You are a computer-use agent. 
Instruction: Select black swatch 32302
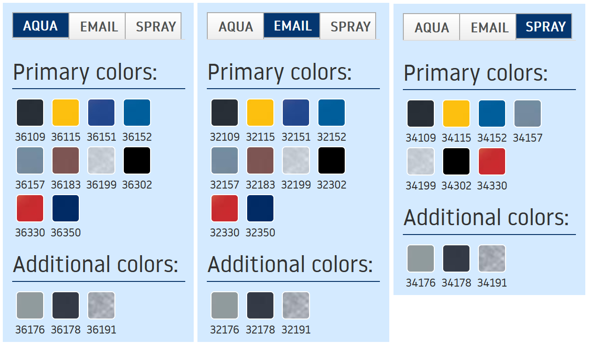332,160
